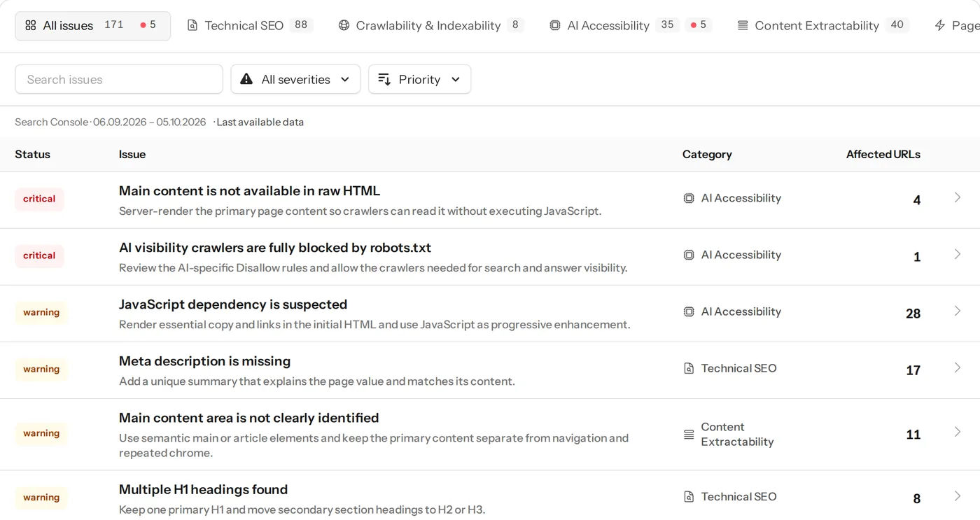Image resolution: width=980 pixels, height=520 pixels.
Task: Sort by the Category column header
Action: (x=707, y=155)
